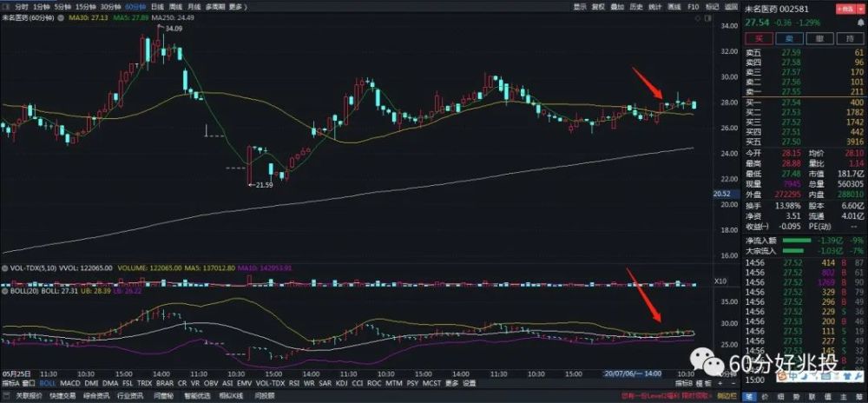Click the price alert bell icon

[861, 23]
